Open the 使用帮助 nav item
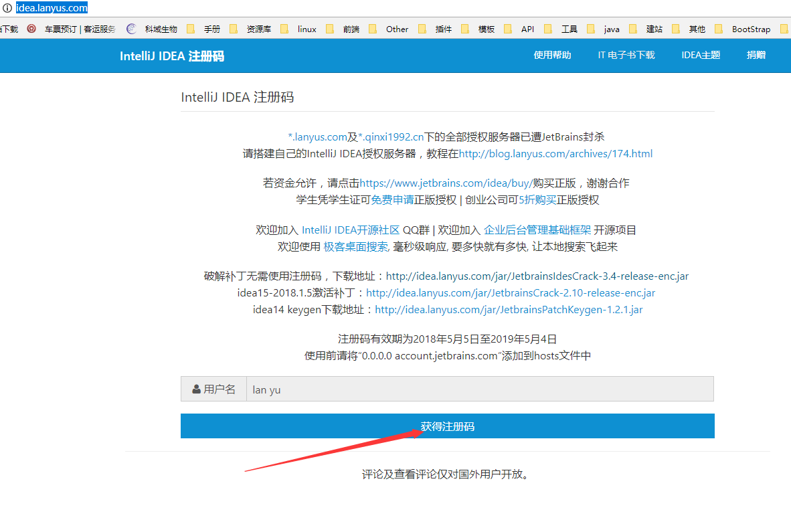 [552, 55]
